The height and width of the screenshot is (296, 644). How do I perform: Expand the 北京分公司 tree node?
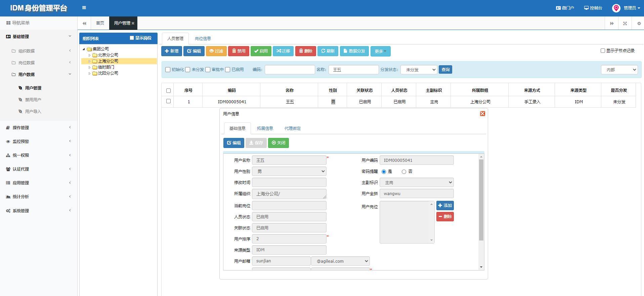89,55
